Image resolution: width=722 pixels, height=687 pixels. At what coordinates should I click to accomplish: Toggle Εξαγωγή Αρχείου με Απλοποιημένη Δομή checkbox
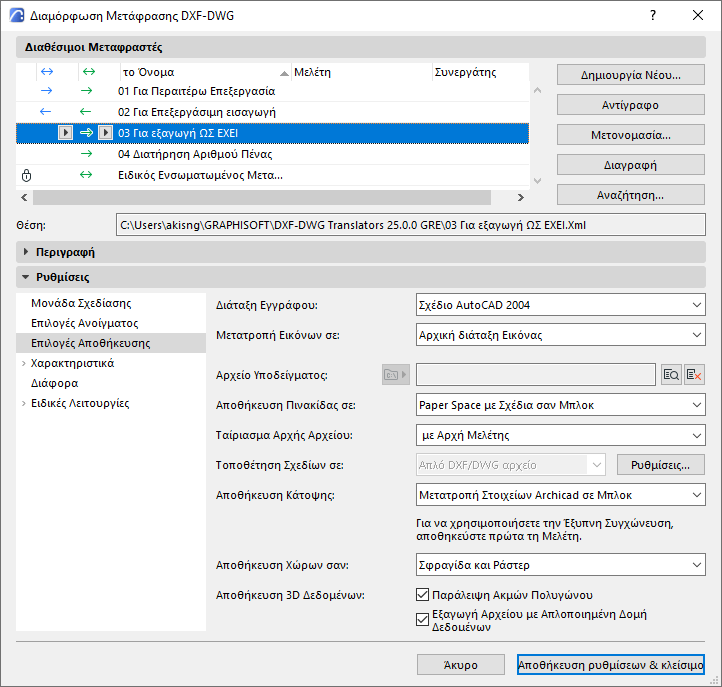(422, 619)
